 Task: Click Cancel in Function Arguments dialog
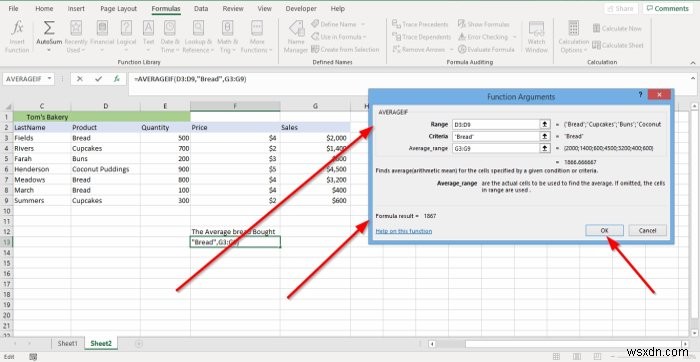coord(647,230)
